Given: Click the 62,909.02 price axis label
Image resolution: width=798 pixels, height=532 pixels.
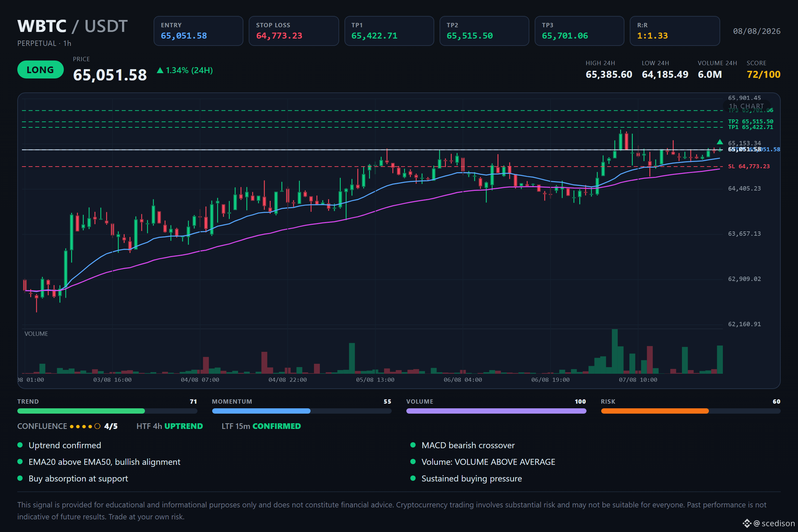Looking at the screenshot, I should (x=744, y=279).
